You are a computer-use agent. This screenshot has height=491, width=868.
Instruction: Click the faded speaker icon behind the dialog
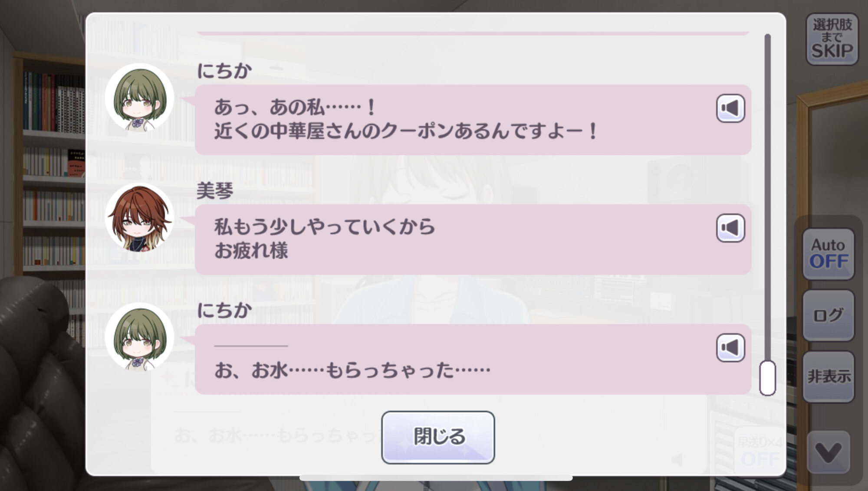pyautogui.click(x=677, y=460)
